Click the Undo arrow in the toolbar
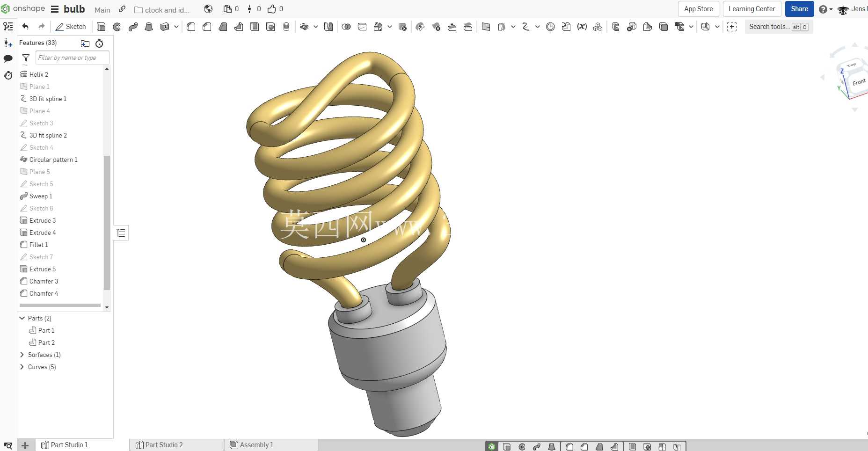The width and height of the screenshot is (868, 451). 25,27
